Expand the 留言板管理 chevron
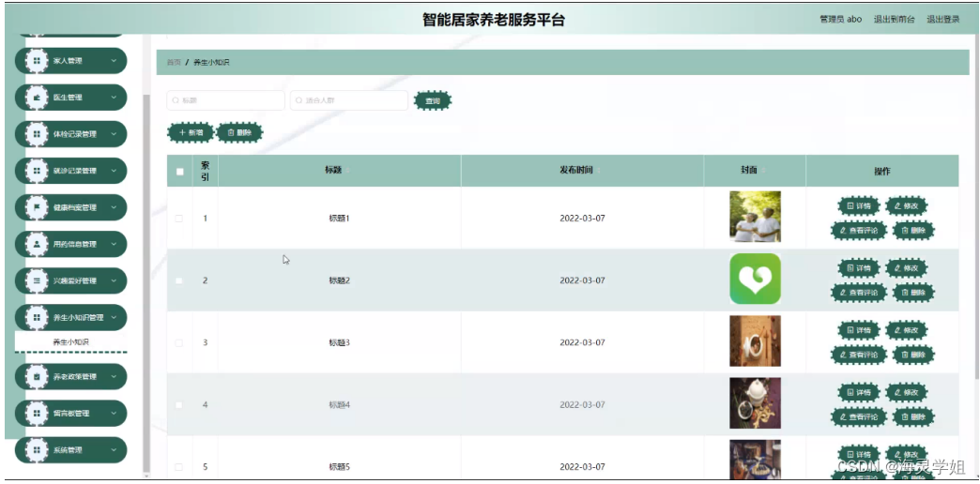Viewport: 980px width, 484px height. 114,414
